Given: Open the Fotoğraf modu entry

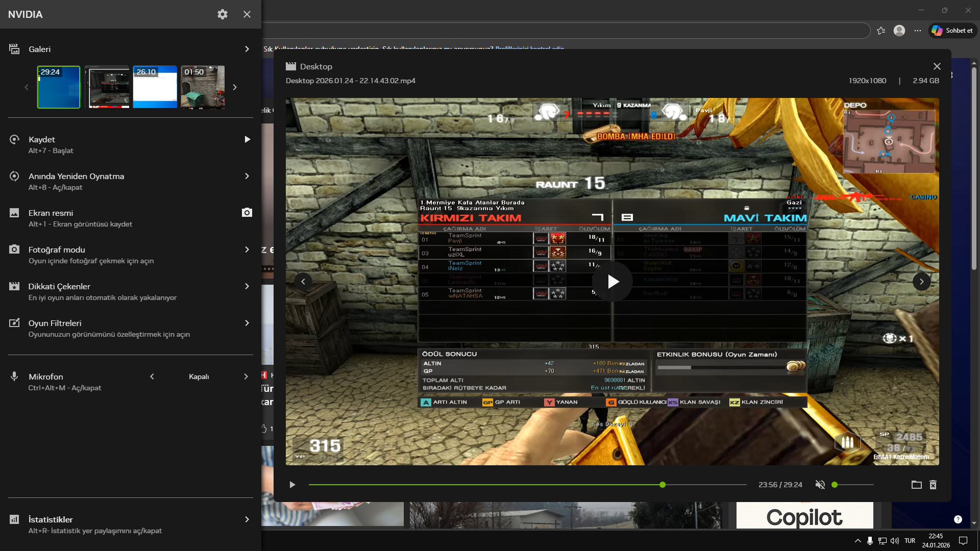Looking at the screenshot, I should pyautogui.click(x=131, y=255).
